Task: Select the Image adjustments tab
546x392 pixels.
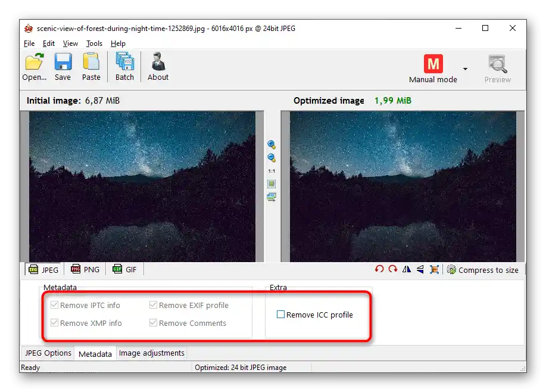Action: tap(151, 353)
